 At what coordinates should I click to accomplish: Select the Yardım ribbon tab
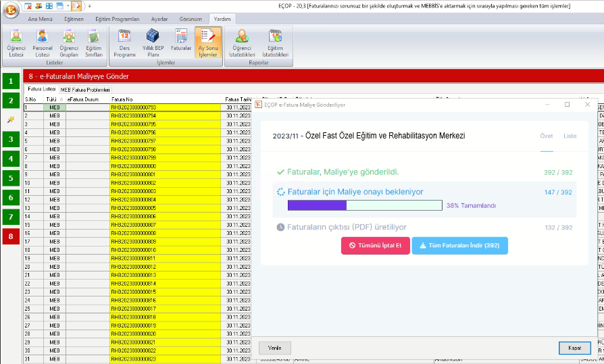tap(222, 19)
